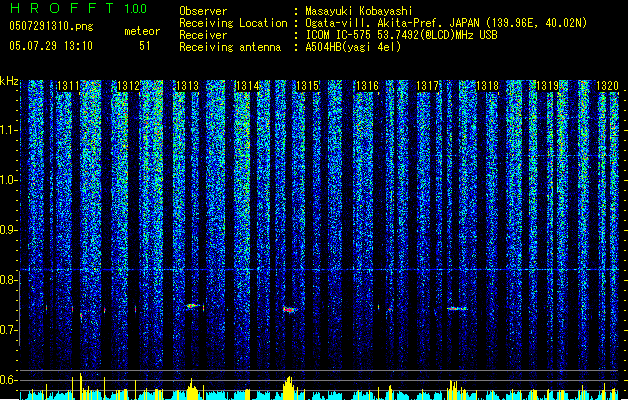Click the 1311 time marker

point(68,86)
